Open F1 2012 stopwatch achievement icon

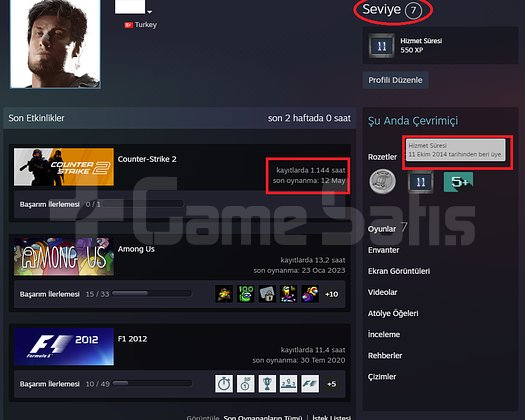coord(224,383)
